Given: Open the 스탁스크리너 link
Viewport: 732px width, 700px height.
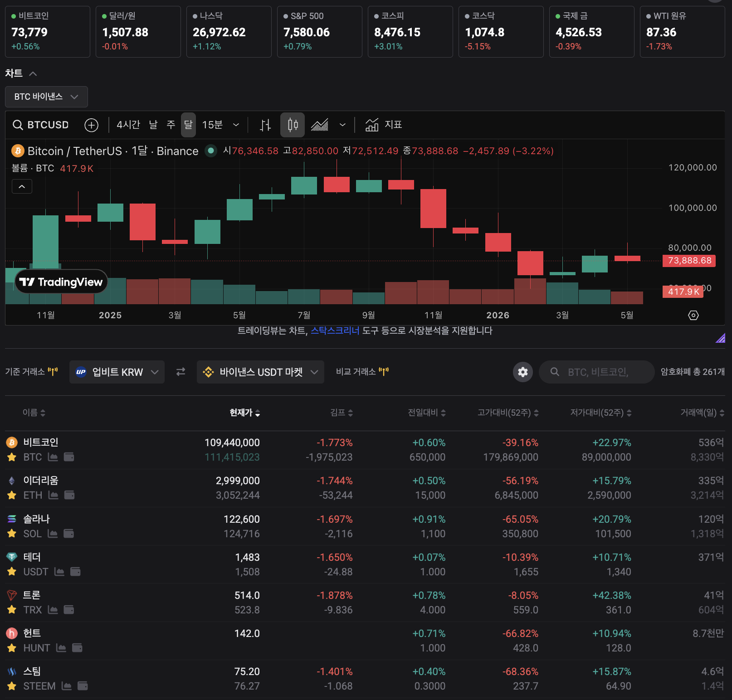Looking at the screenshot, I should [x=335, y=331].
